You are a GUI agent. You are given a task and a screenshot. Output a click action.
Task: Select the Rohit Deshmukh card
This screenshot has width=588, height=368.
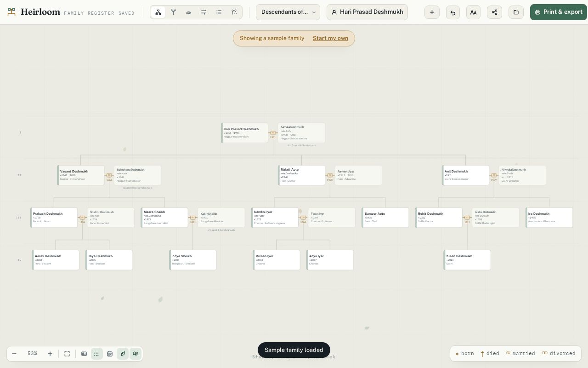[439, 218]
